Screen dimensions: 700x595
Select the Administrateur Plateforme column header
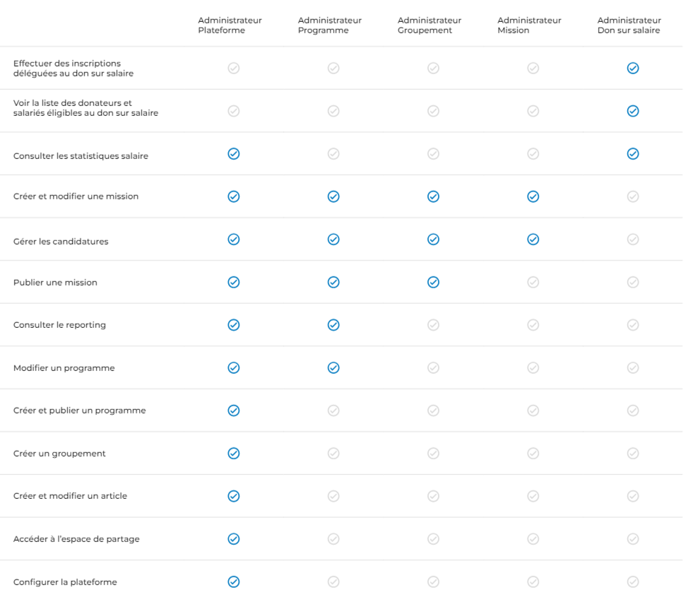pos(230,25)
